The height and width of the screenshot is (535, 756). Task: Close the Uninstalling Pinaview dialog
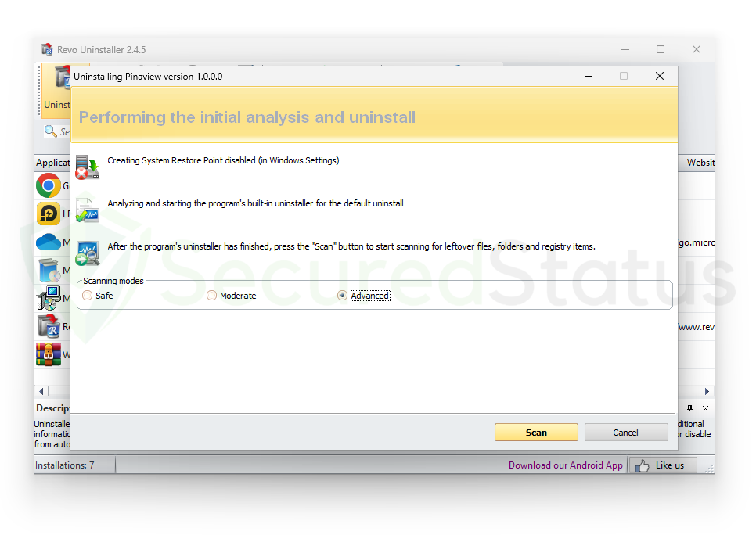[x=660, y=76]
